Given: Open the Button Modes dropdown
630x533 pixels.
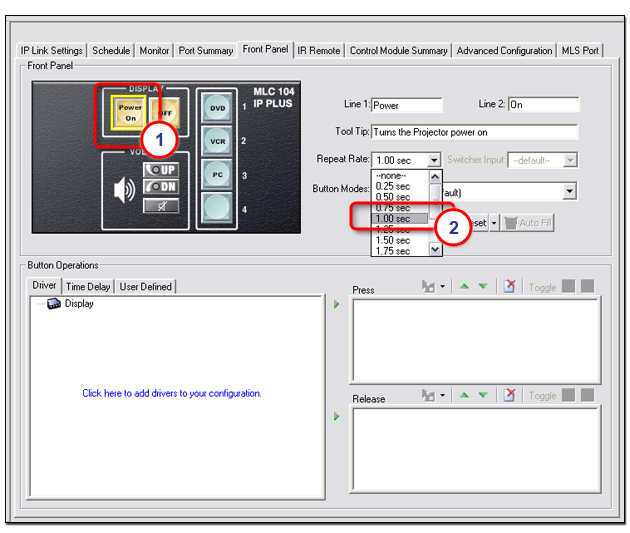Looking at the screenshot, I should point(569,191).
